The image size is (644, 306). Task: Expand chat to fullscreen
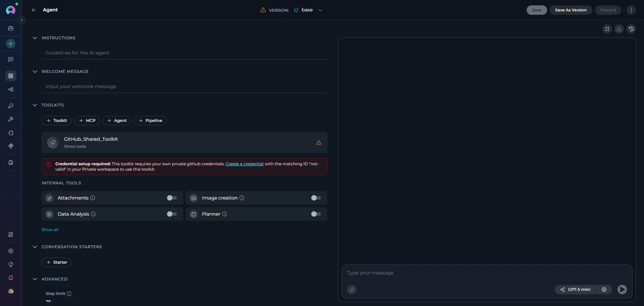coord(607,29)
